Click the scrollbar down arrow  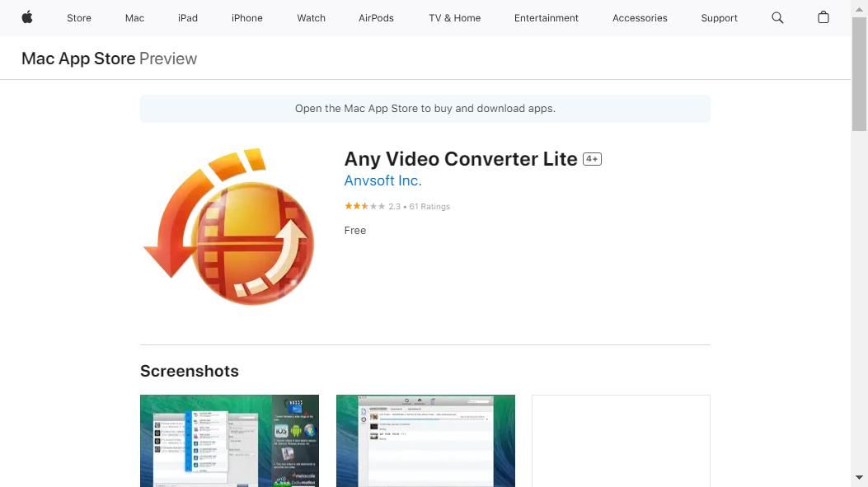point(859,478)
